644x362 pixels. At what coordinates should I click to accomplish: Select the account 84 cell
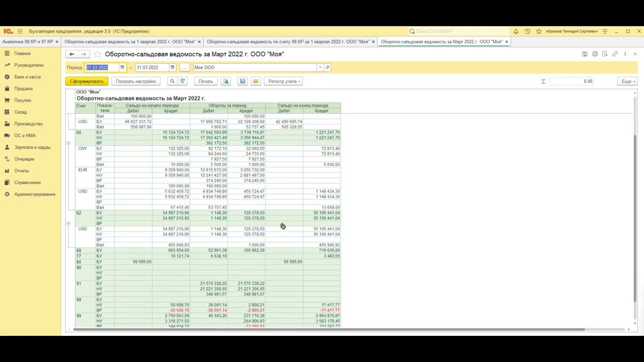(86, 261)
